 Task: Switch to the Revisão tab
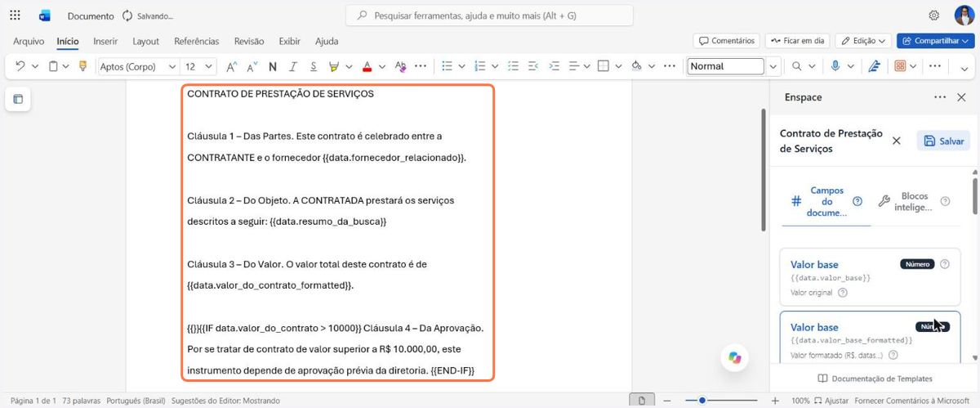coord(249,41)
